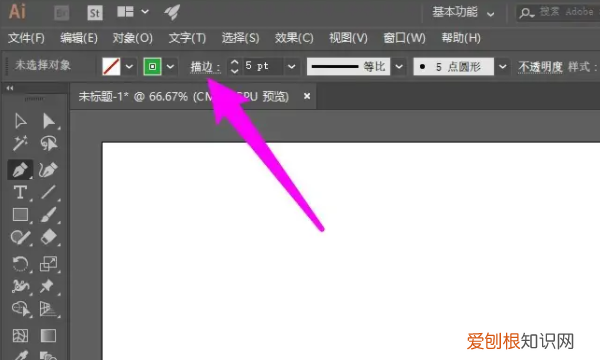Open the 选择(S) menu

coord(240,38)
